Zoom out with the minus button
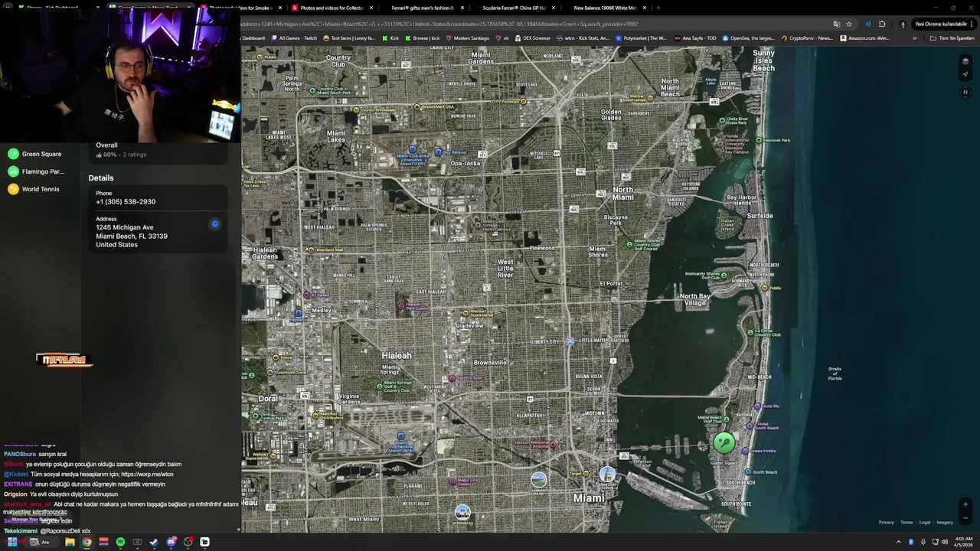The image size is (980, 551). [965, 517]
